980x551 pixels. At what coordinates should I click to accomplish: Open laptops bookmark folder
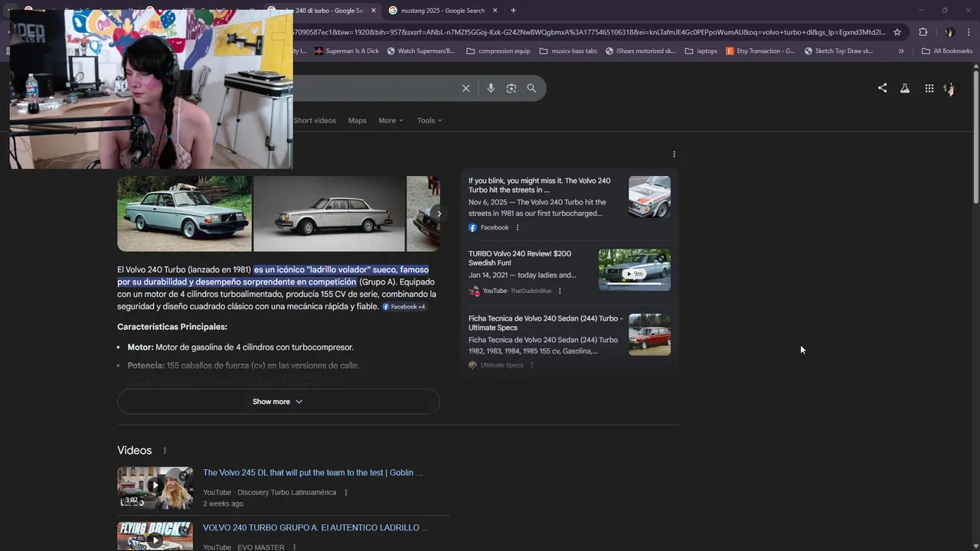pos(701,51)
